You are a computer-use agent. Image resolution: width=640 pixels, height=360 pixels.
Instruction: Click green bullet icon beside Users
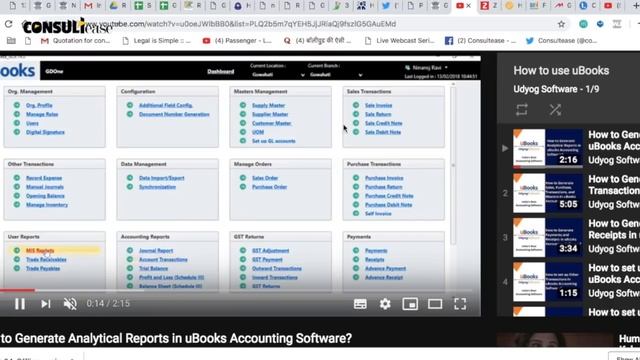click(x=17, y=123)
